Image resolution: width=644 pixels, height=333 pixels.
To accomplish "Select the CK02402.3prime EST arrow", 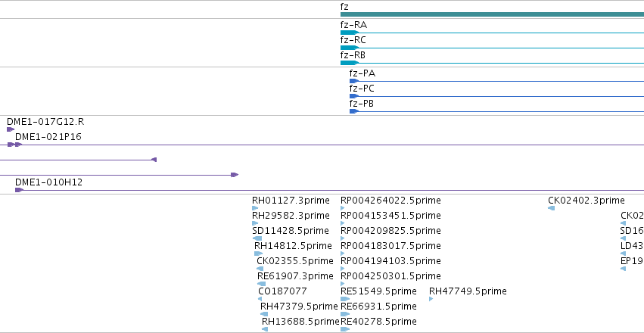I will point(551,208).
